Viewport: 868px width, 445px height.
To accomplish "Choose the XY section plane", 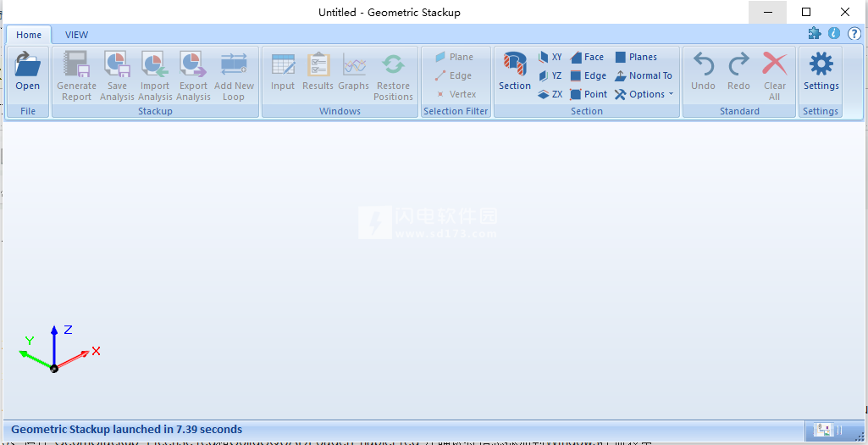I will [550, 57].
